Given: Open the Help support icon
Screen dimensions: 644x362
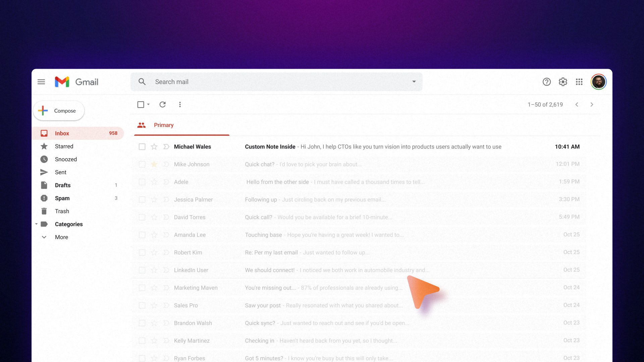Looking at the screenshot, I should coord(547,82).
